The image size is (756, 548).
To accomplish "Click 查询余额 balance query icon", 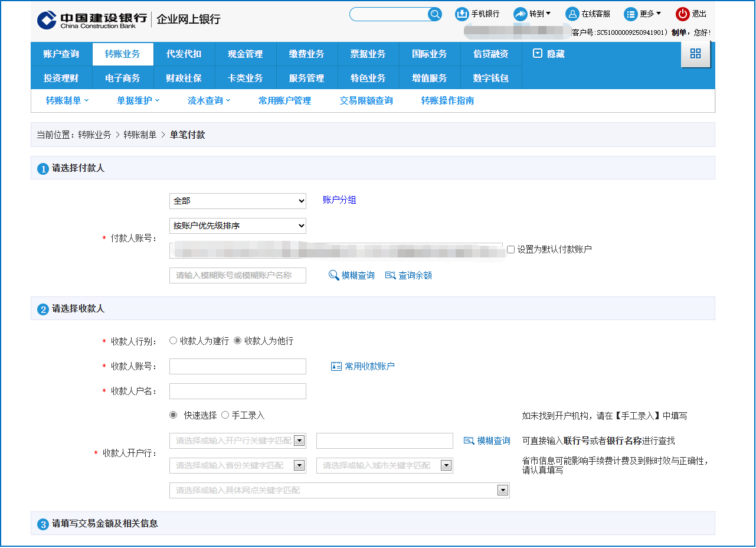I will pyautogui.click(x=391, y=275).
